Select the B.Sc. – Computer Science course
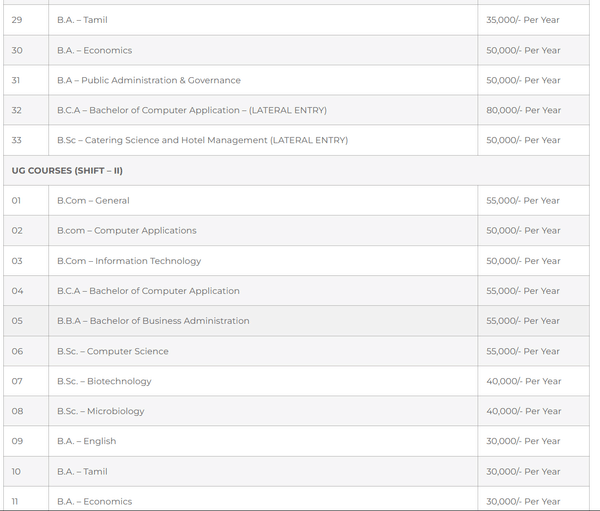Screen dimensions: 600x511 click(113, 351)
